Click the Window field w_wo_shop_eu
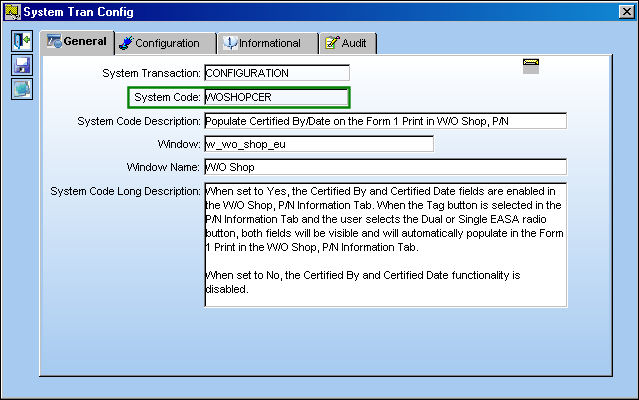 319,144
